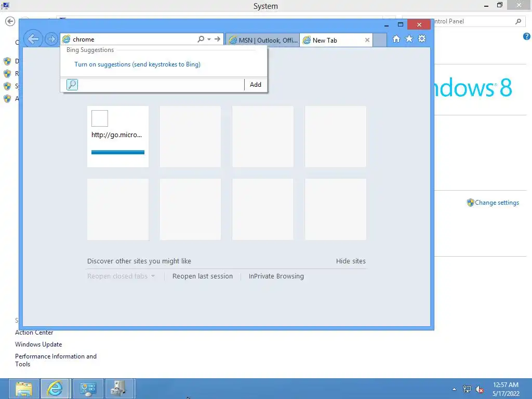Click Add search provider button
The image size is (532, 399).
click(256, 85)
